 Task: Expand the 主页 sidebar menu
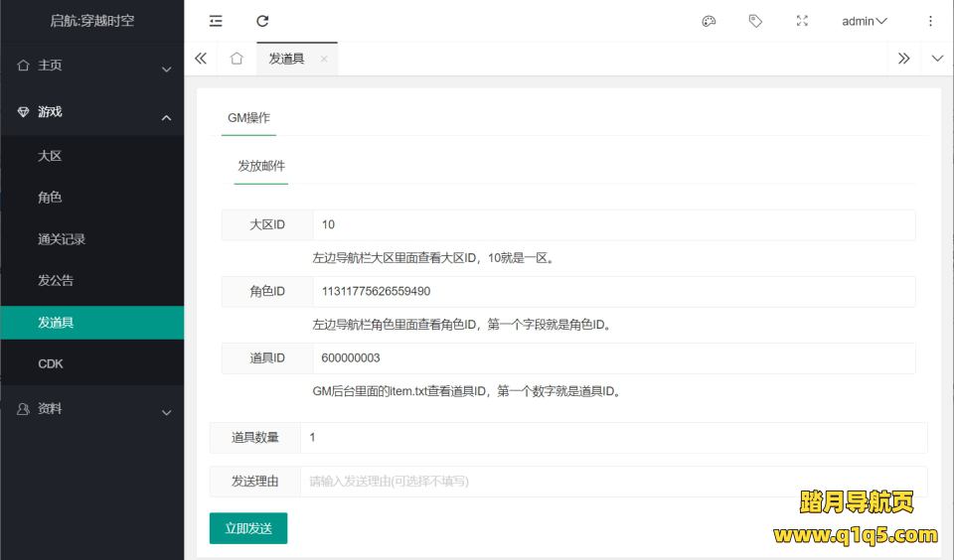[91, 66]
